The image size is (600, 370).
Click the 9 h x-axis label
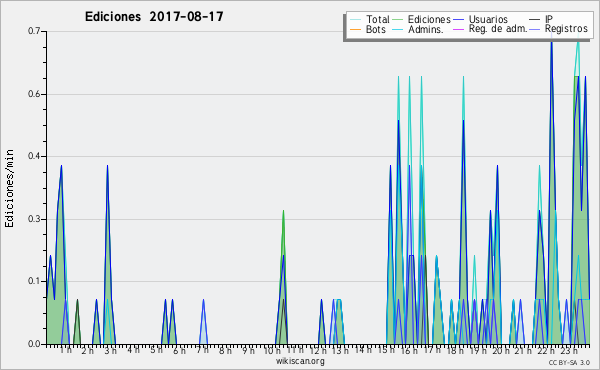pyautogui.click(x=248, y=350)
